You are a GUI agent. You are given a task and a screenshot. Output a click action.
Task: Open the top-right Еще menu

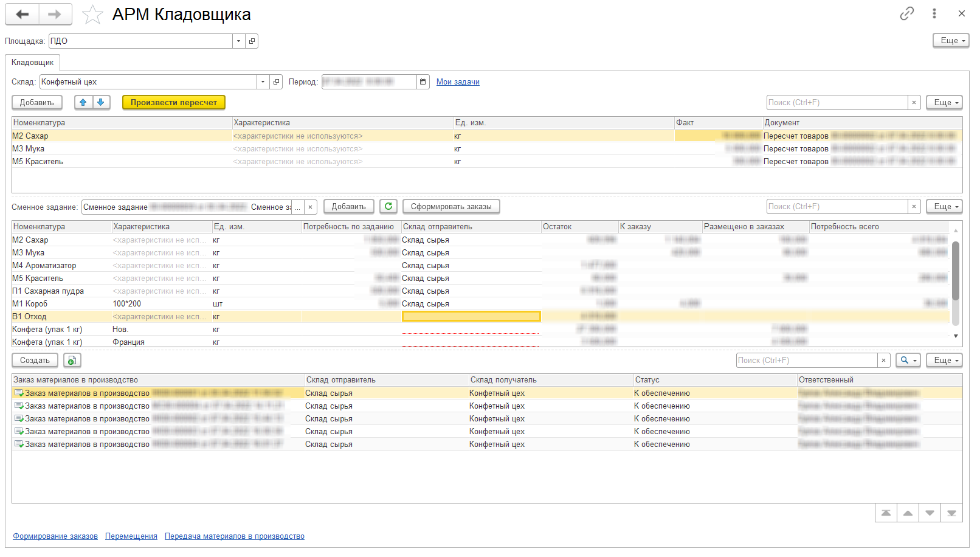click(x=951, y=41)
